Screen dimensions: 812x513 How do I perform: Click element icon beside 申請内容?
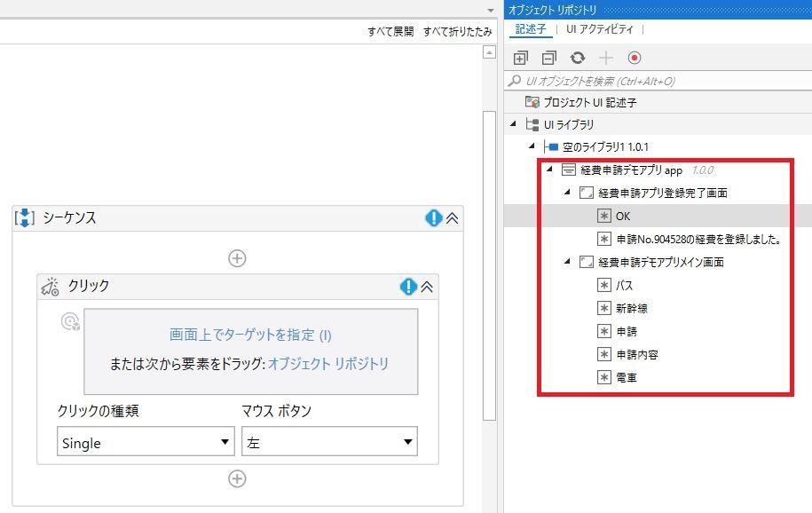click(x=603, y=354)
